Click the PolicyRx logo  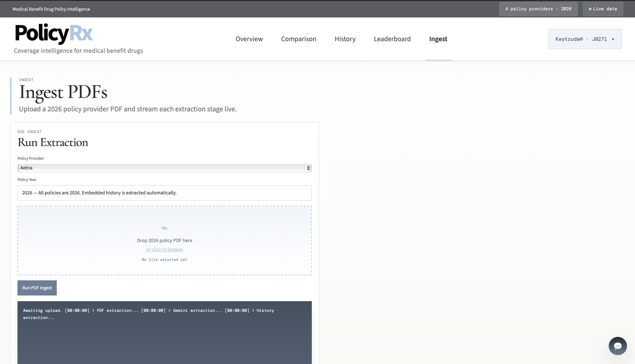click(x=54, y=33)
